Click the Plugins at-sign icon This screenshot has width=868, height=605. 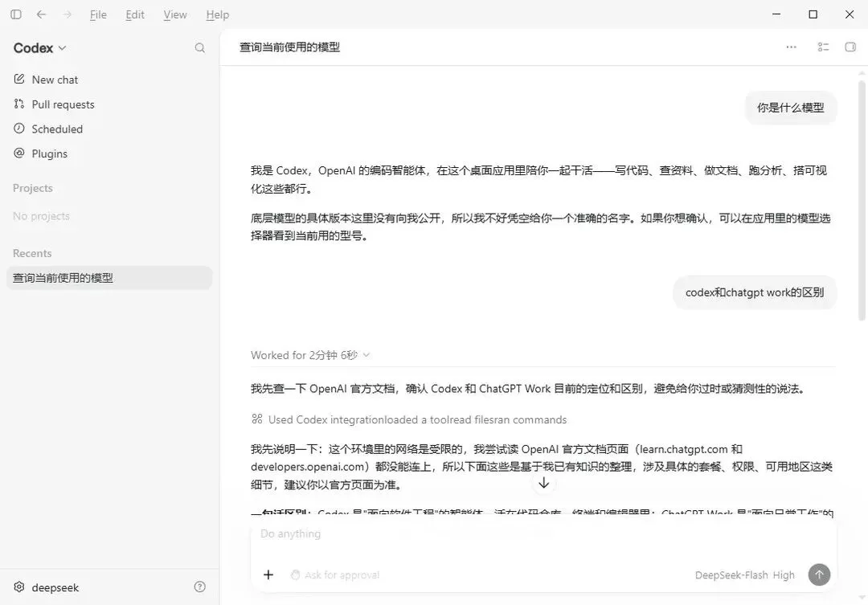click(18, 153)
